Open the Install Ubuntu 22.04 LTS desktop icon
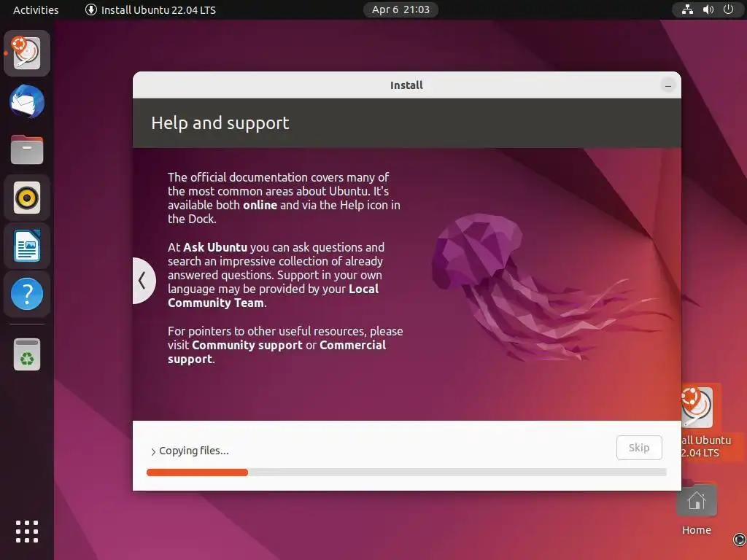Image resolution: width=747 pixels, height=560 pixels. click(705, 422)
